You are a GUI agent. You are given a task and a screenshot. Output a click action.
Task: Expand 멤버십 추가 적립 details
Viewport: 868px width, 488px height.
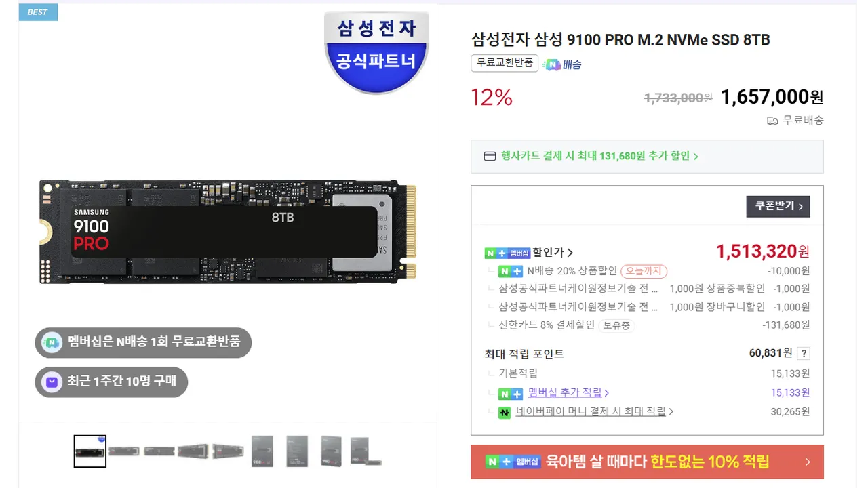click(568, 392)
